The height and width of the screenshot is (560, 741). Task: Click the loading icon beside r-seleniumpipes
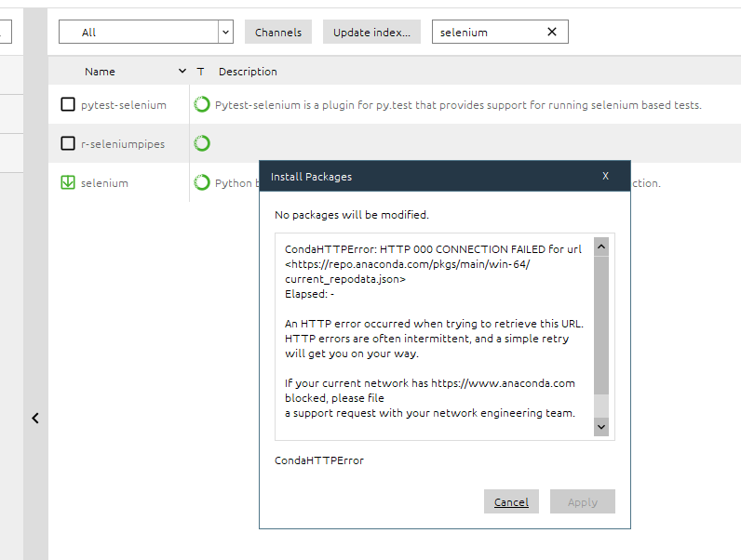pyautogui.click(x=202, y=143)
